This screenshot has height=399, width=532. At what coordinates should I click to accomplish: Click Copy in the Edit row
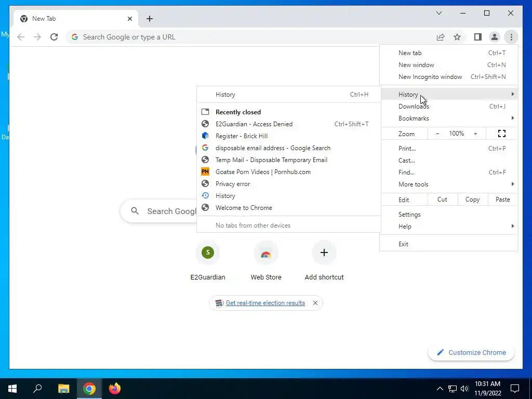click(473, 199)
